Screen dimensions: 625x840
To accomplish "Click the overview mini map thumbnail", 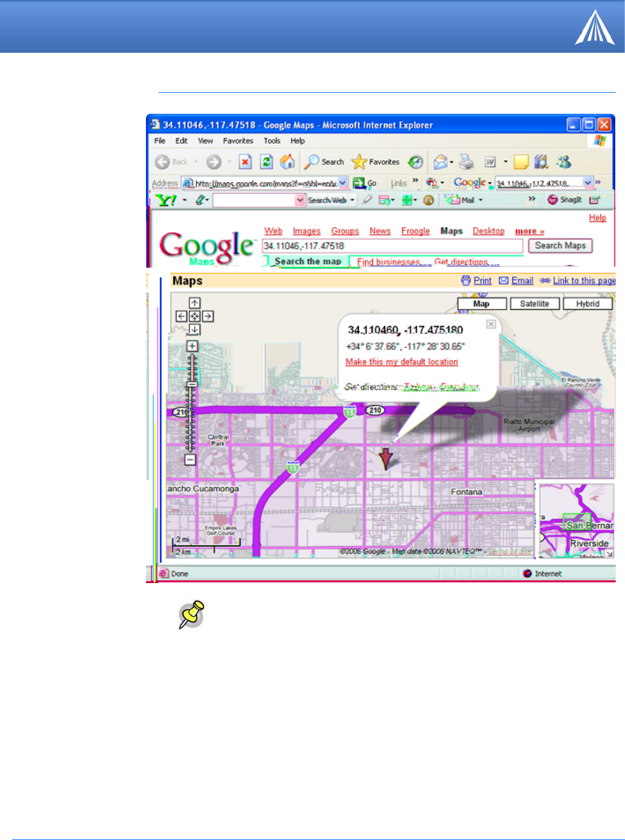I will [x=576, y=520].
